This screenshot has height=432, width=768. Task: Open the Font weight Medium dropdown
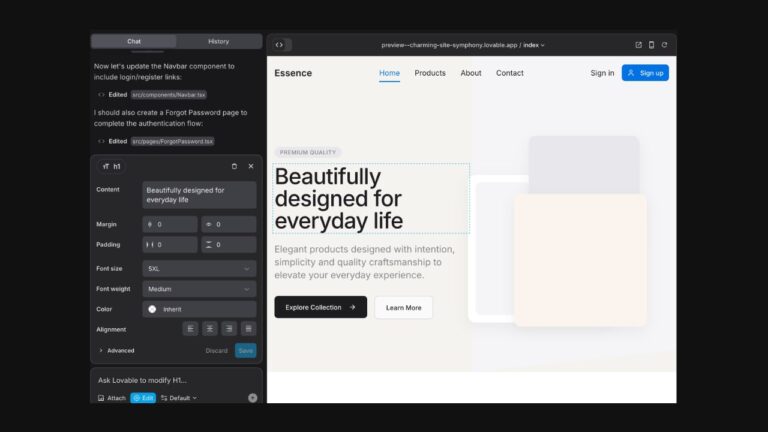pos(199,289)
